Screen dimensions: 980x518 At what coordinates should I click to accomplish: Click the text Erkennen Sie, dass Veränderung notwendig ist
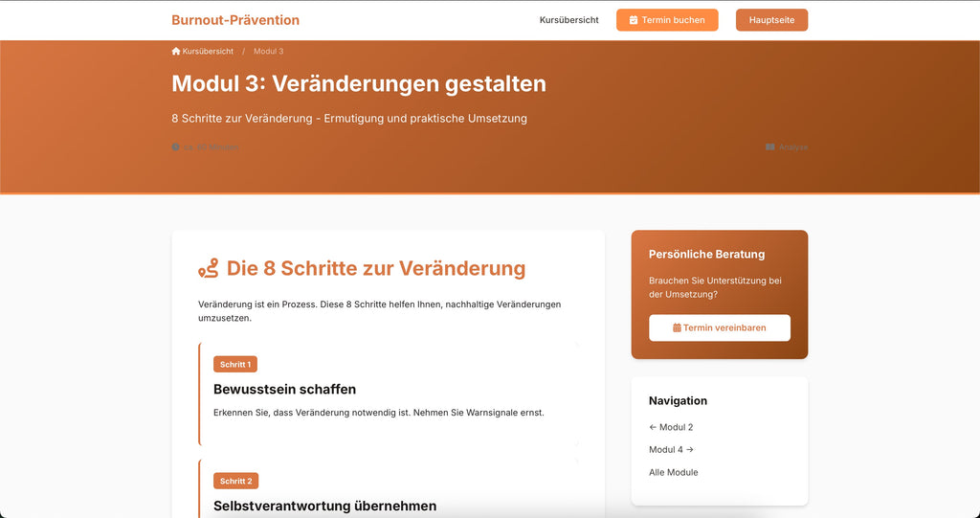[x=379, y=413]
